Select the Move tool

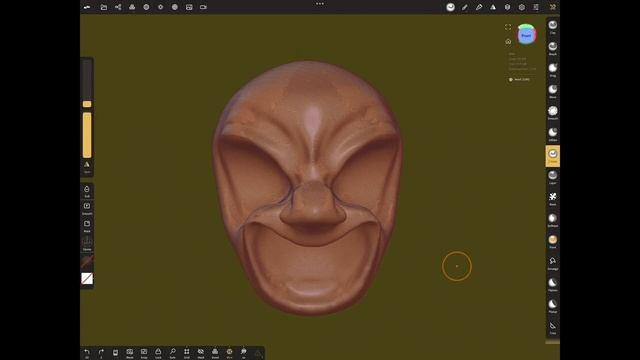pyautogui.click(x=553, y=91)
